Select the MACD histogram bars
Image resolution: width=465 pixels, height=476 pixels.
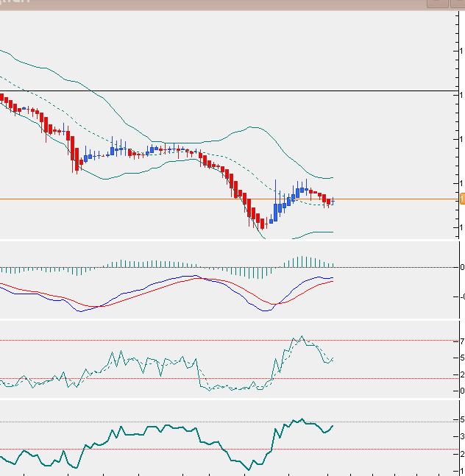coord(167,267)
